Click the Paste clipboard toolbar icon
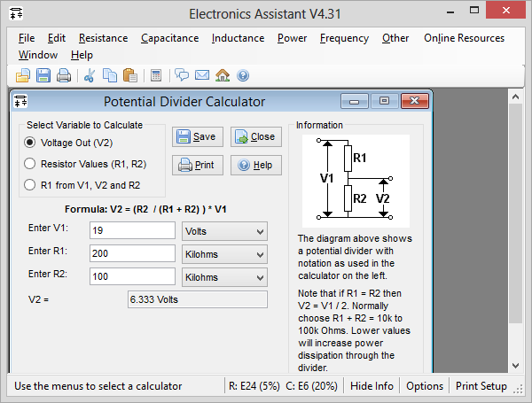 pos(129,75)
